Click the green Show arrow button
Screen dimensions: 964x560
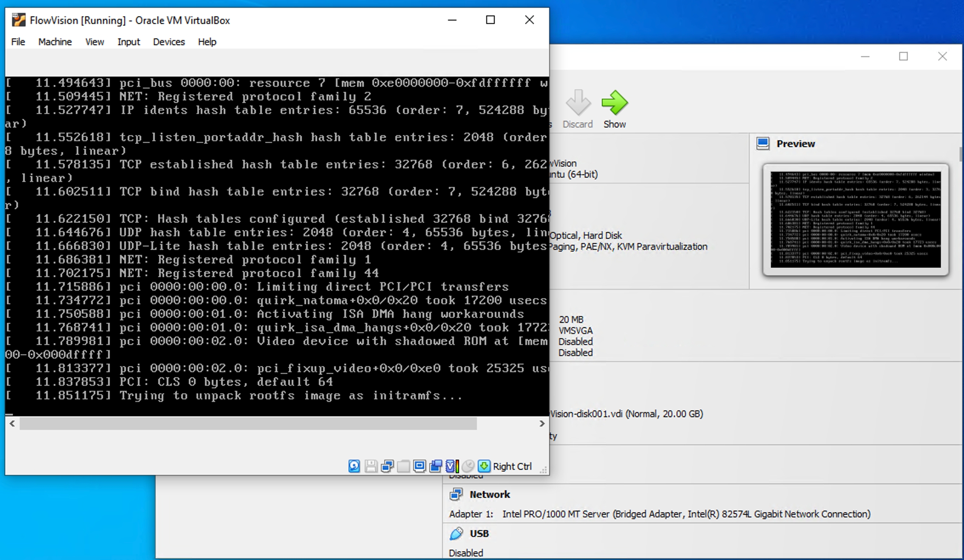click(x=614, y=103)
